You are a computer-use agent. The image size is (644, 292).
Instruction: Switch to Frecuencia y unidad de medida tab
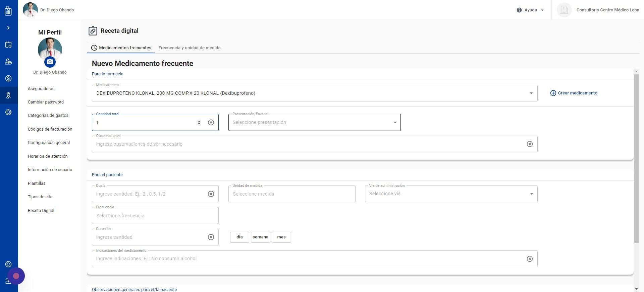pyautogui.click(x=190, y=48)
